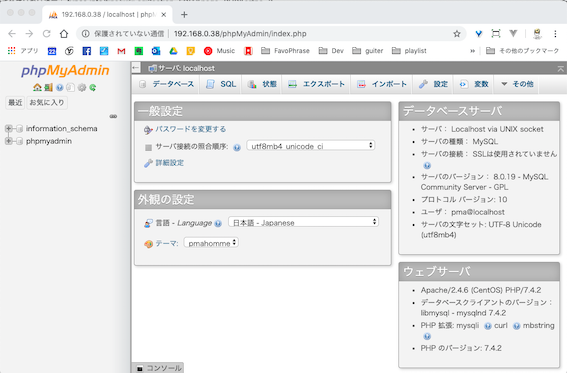Click help icon beside Language label
Screen dimensions: 567x373
[x=218, y=223]
